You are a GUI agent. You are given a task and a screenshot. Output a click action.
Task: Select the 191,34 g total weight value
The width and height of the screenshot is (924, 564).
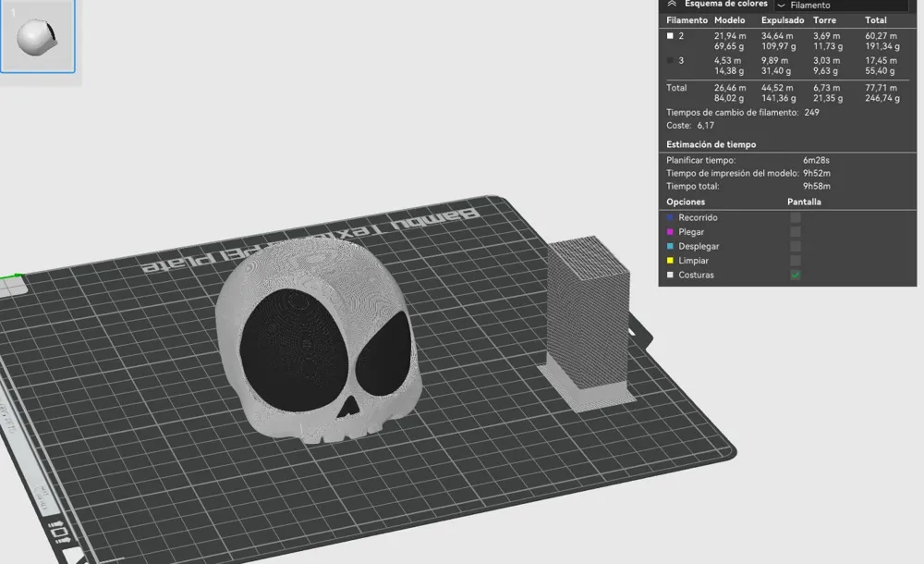882,46
